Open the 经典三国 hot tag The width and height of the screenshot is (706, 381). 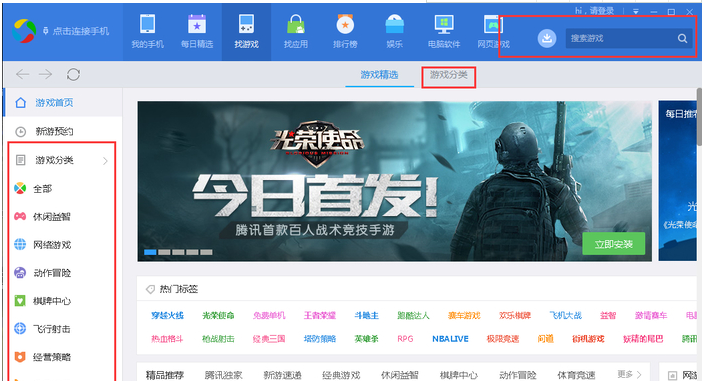[269, 339]
